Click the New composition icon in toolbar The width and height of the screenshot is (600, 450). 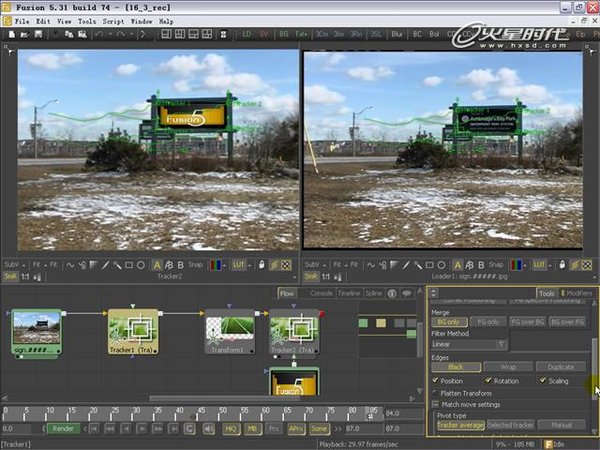point(12,34)
